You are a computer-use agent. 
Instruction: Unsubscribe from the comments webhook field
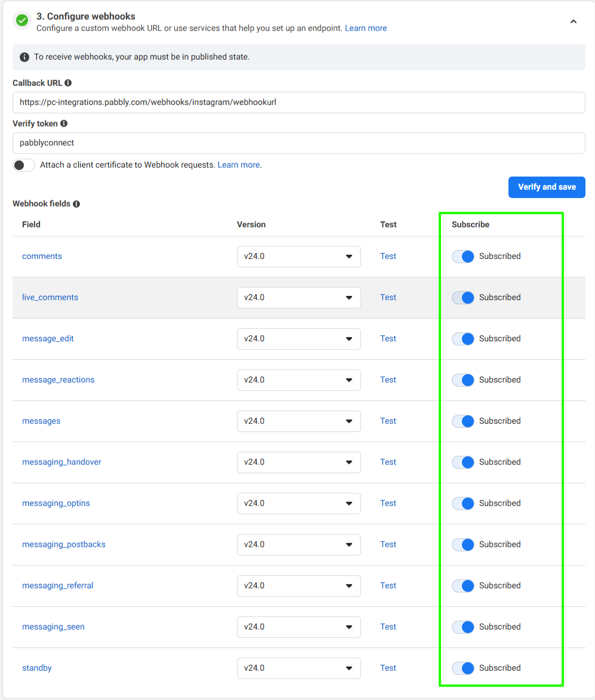(463, 256)
